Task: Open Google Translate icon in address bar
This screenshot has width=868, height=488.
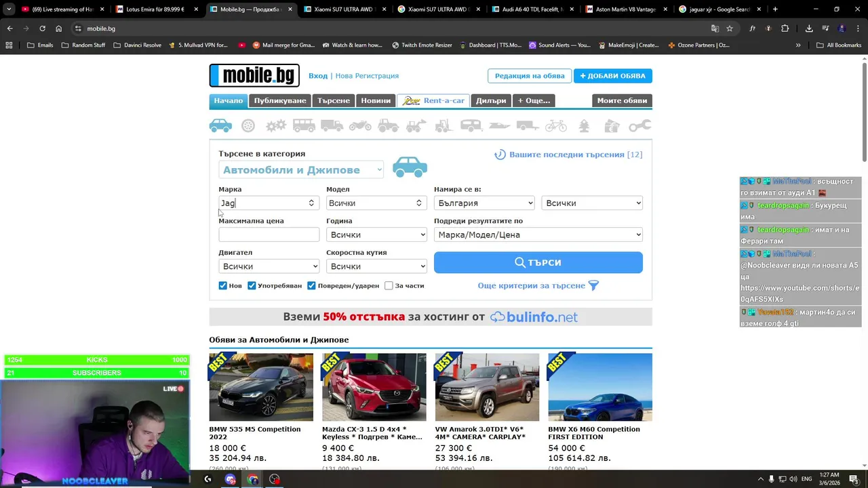Action: 715,28
